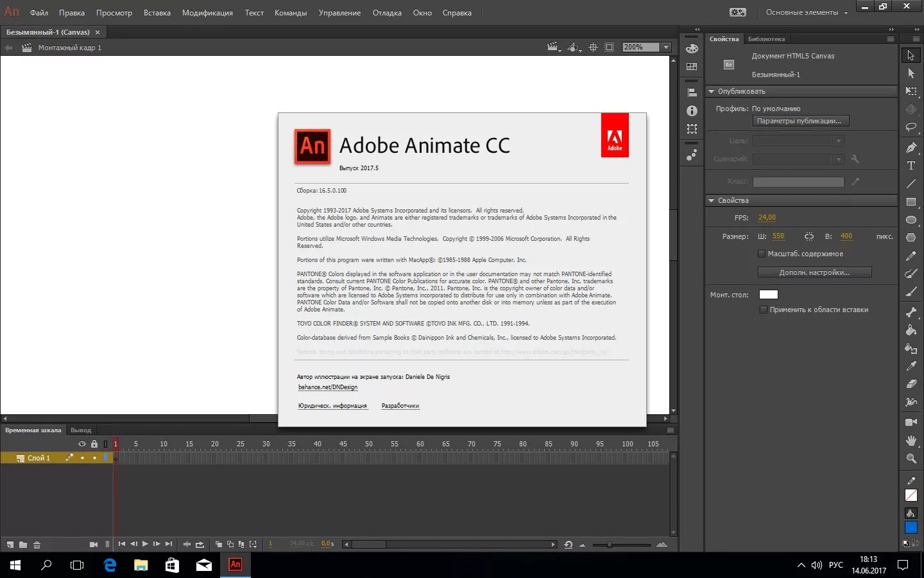The width and height of the screenshot is (924, 578).
Task: Select the Zoom magnifier tool
Action: (x=911, y=459)
